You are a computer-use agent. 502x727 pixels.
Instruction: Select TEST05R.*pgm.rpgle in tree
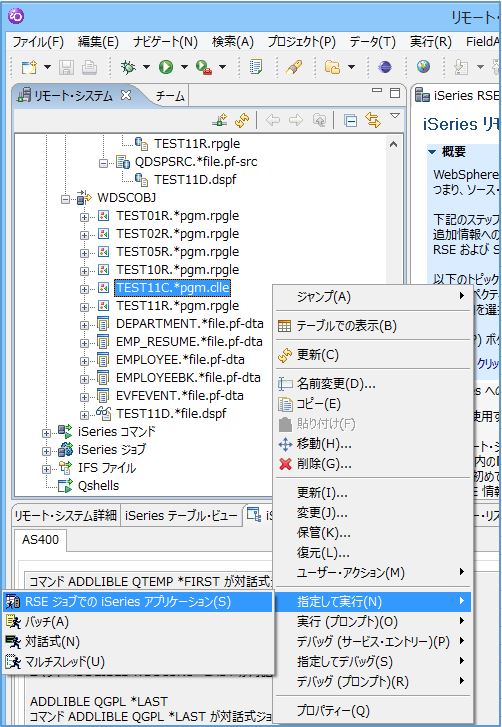tap(178, 251)
